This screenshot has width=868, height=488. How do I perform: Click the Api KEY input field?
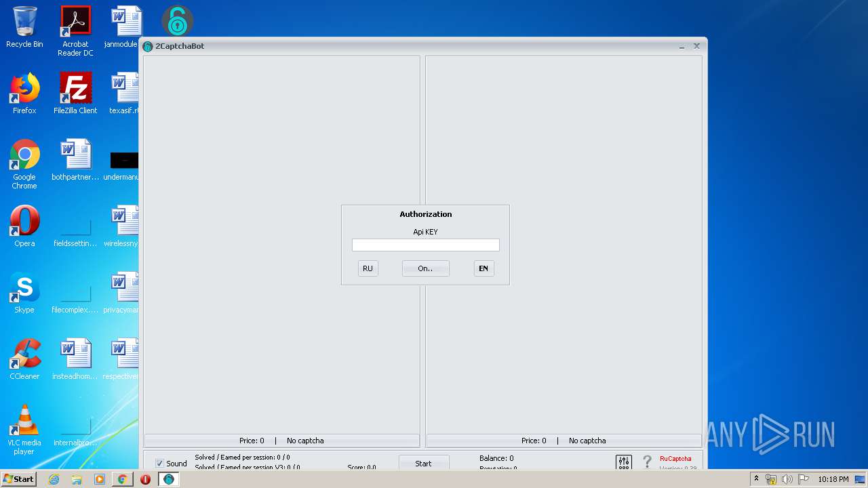point(425,245)
